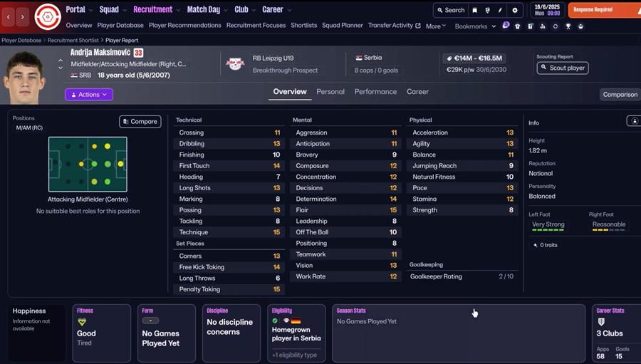Screen dimensions: 641x364
Task: Go to next player with down chevron
Action: pyautogui.click(x=61, y=69)
